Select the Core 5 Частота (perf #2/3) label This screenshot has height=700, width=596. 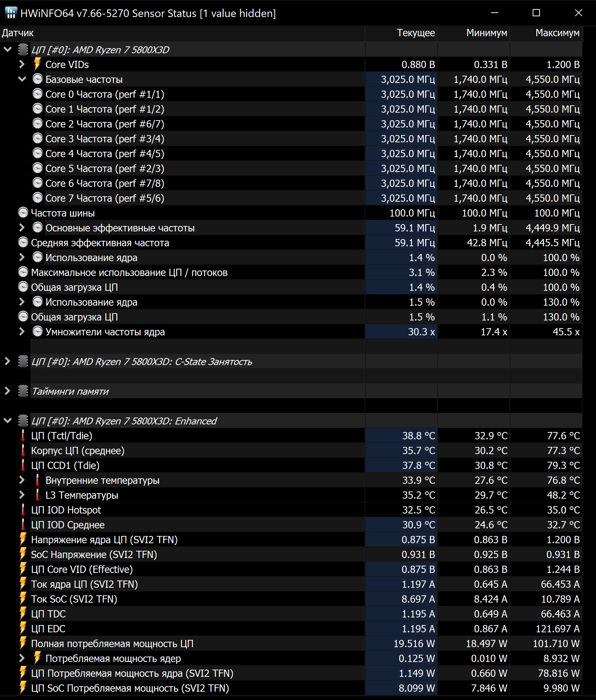pos(105,168)
